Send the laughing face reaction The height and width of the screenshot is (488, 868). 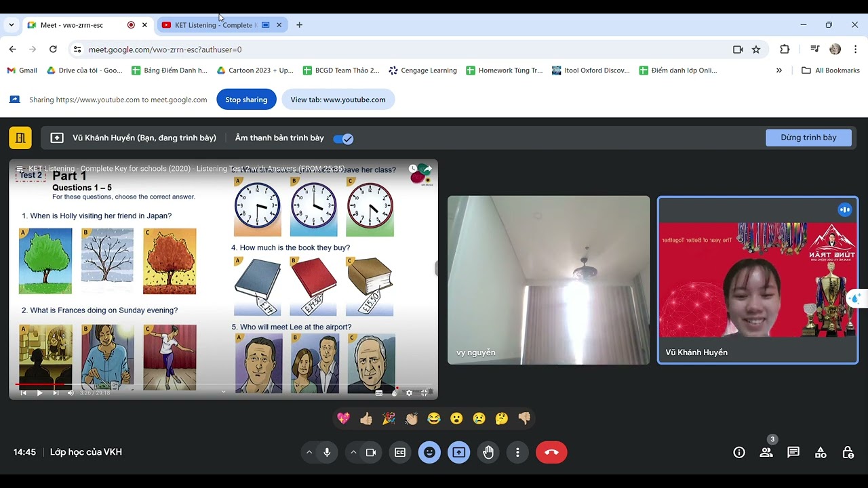click(434, 419)
